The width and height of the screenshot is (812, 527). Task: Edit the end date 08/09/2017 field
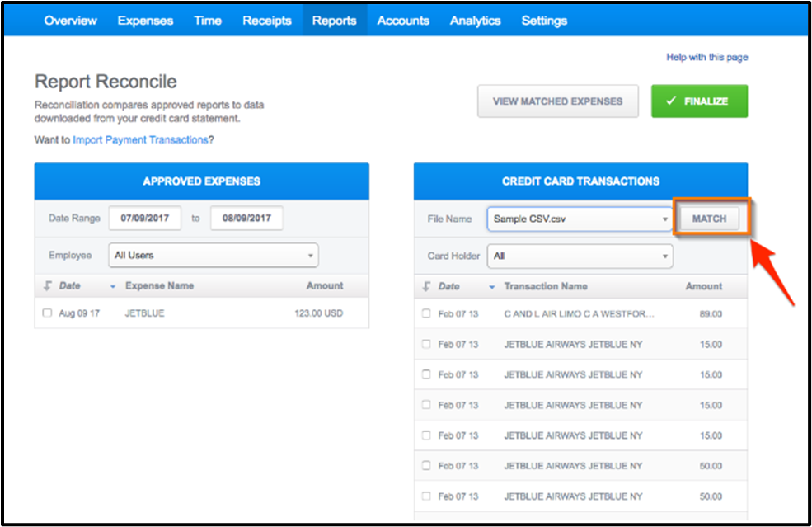(x=246, y=219)
